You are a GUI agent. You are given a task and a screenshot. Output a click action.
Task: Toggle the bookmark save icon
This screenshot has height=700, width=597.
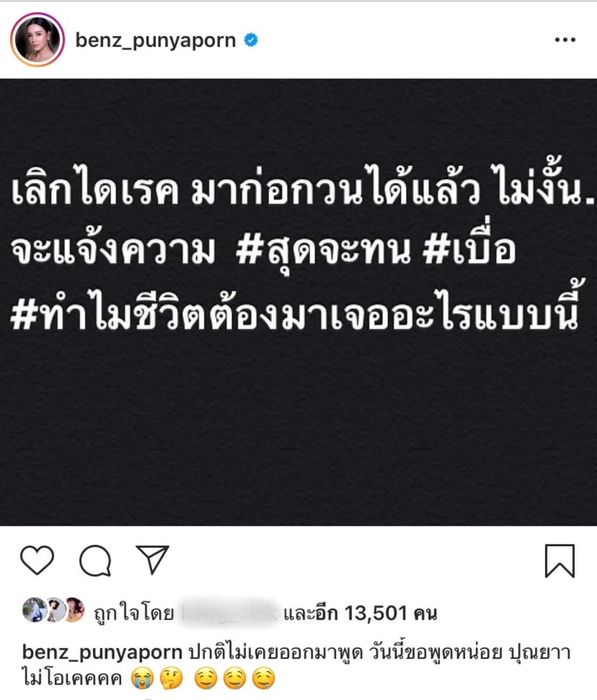tap(560, 561)
